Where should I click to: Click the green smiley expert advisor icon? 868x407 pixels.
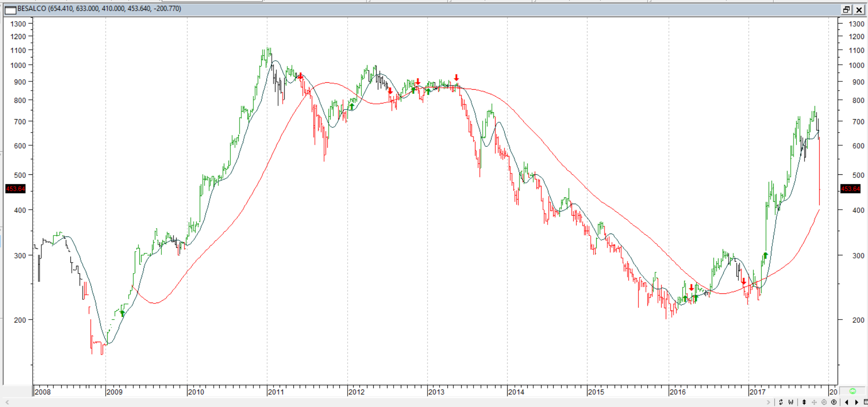pyautogui.click(x=852, y=391)
